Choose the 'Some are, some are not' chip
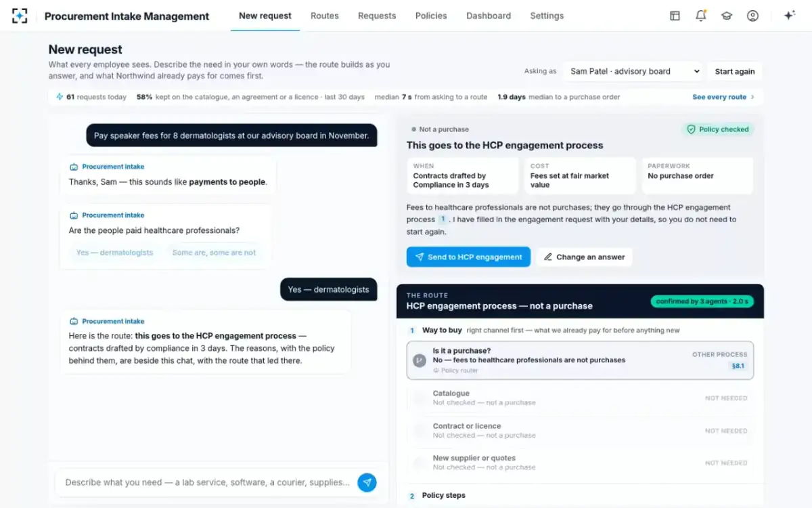The height and width of the screenshot is (508, 812). pyautogui.click(x=214, y=253)
